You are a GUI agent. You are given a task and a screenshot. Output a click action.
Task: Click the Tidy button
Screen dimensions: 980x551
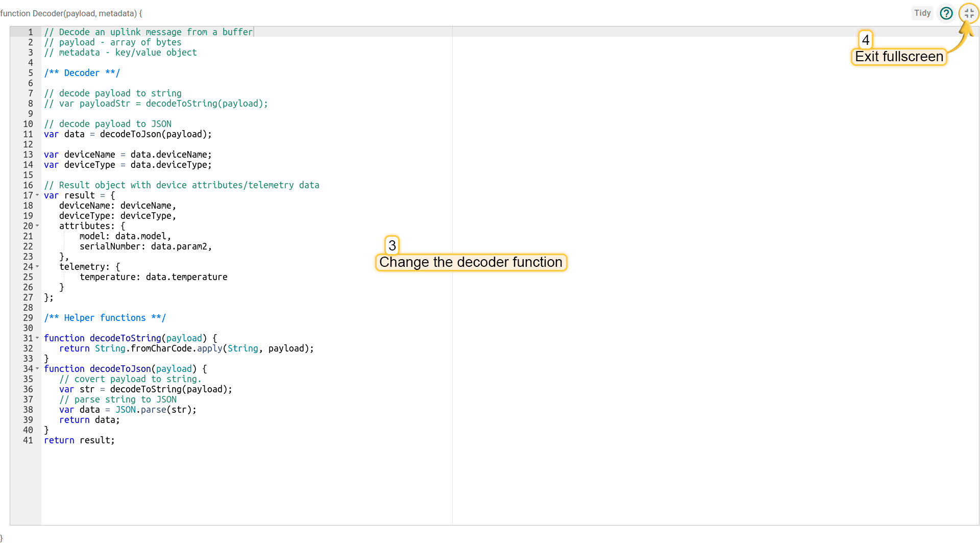922,13
